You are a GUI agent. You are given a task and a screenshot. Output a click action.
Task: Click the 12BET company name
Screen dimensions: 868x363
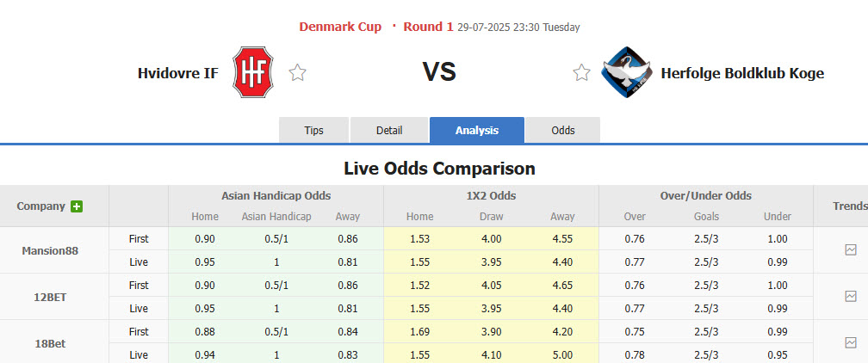tap(50, 298)
